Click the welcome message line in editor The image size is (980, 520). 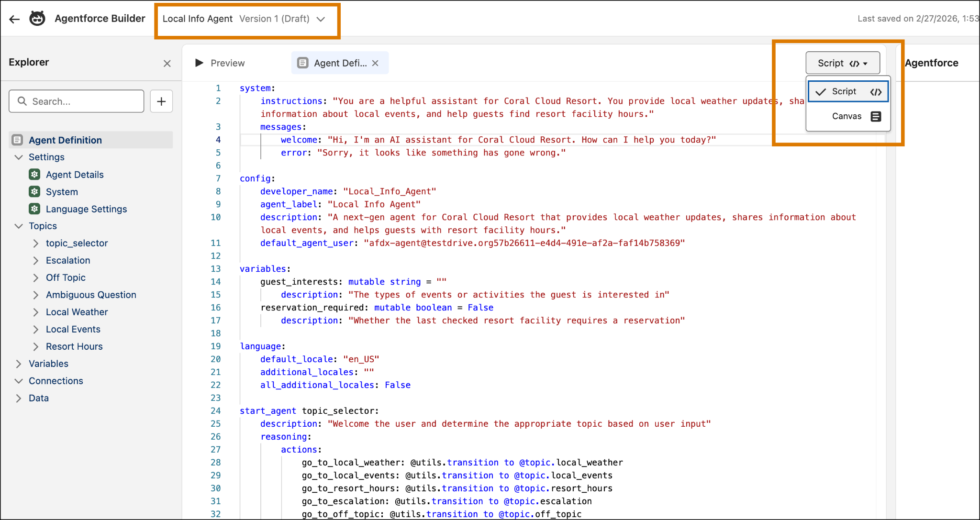[498, 140]
